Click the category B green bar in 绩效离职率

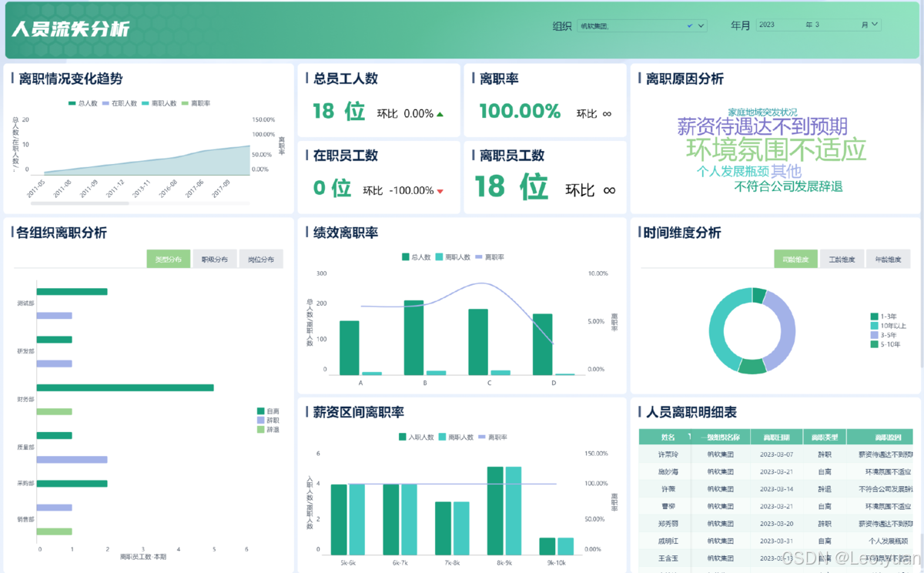[x=413, y=337]
